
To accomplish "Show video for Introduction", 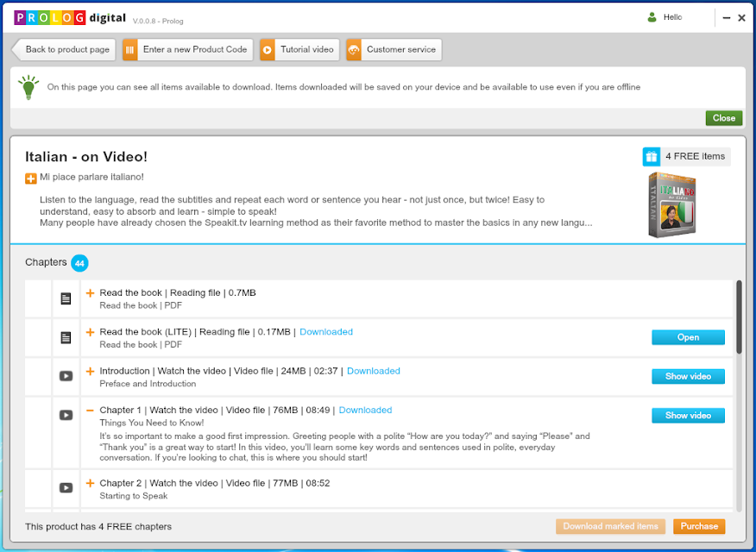I will [x=688, y=377].
